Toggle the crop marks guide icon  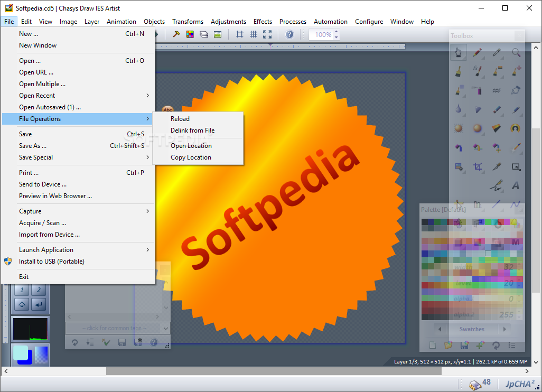239,34
